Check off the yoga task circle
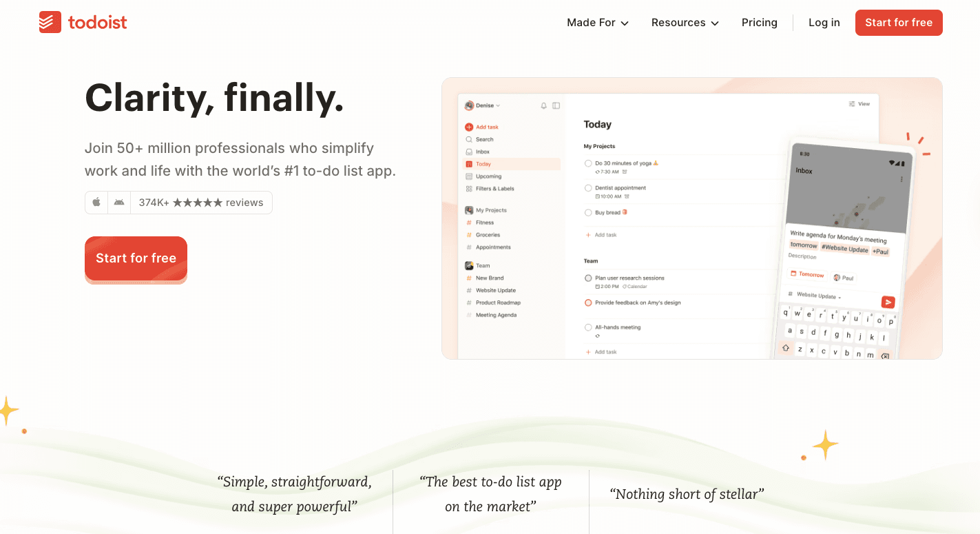Image resolution: width=980 pixels, height=534 pixels. (587, 163)
